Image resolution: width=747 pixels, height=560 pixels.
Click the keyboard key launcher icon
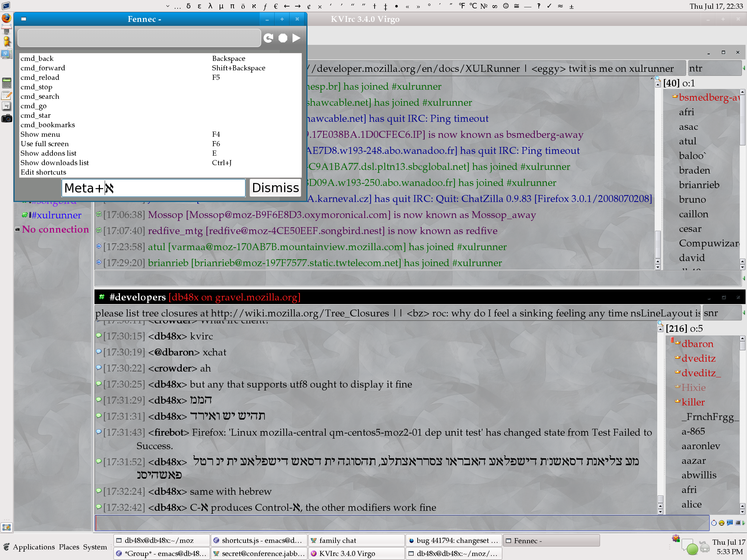[x=7, y=106]
